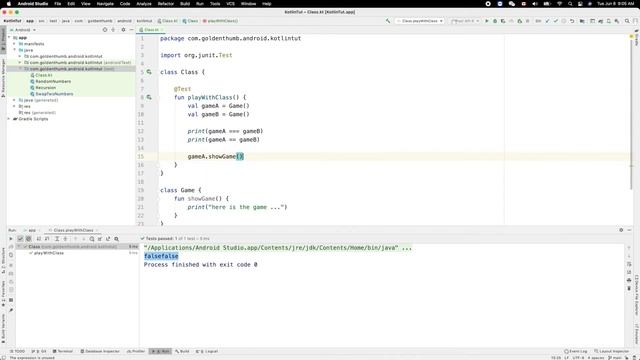
Task: Select the res (generated) folder
Action: (x=37, y=113)
